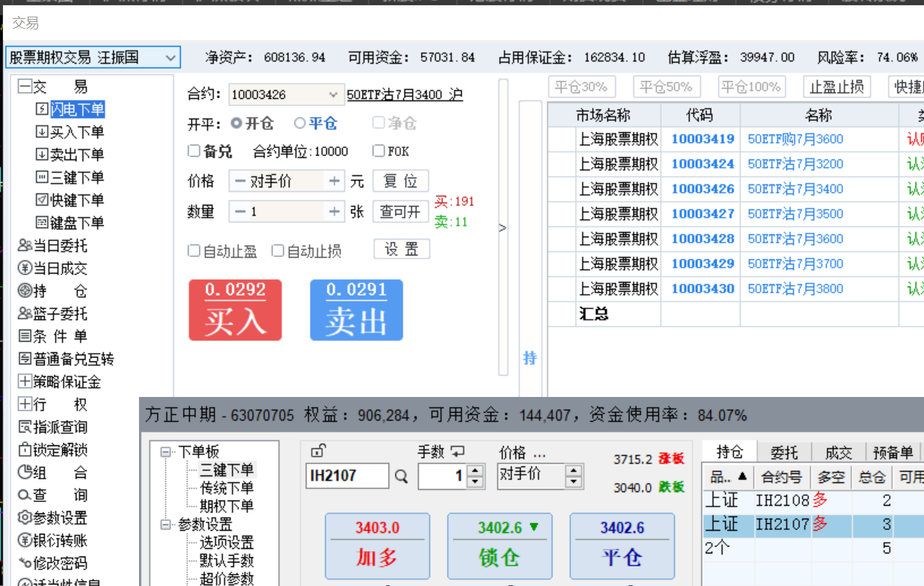924x586 pixels.
Task: Click the red 买入 button
Action: tap(235, 311)
